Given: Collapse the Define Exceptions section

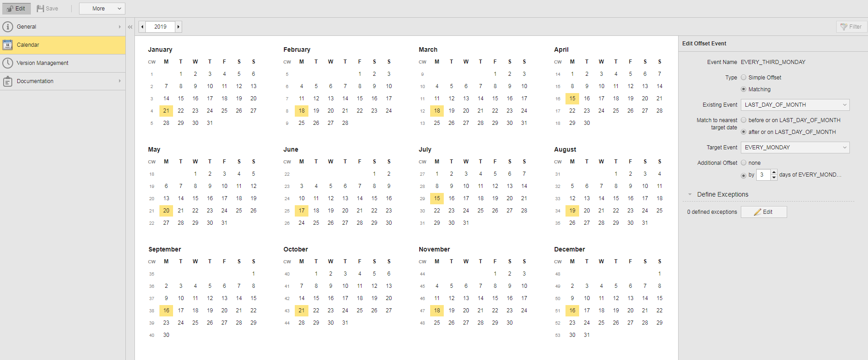Looking at the screenshot, I should coord(690,195).
